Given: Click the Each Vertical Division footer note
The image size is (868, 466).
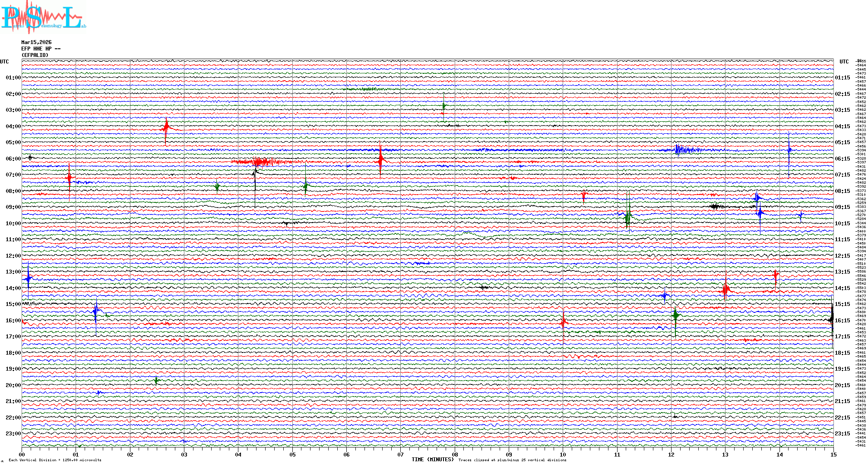Looking at the screenshot, I should tap(55, 460).
